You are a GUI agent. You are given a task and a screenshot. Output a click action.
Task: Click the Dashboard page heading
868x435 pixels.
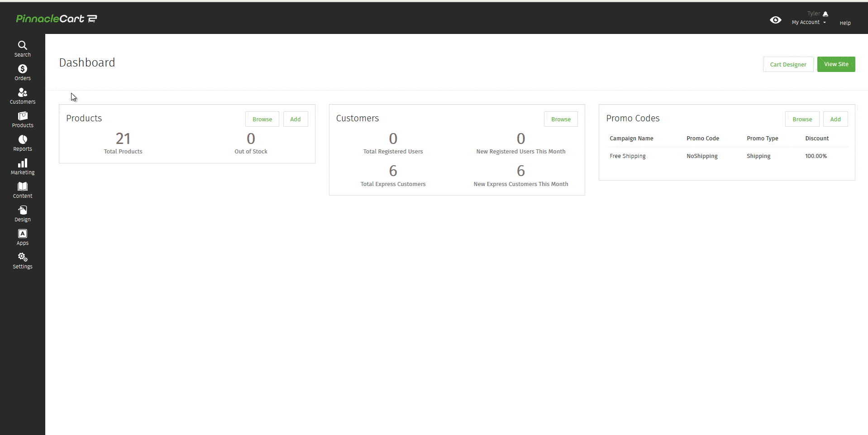[x=87, y=62]
